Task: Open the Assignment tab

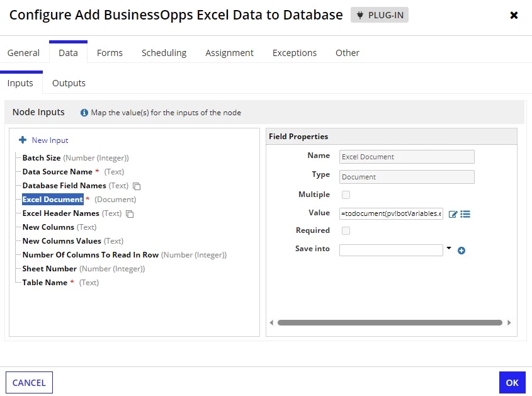Action: coord(229,53)
